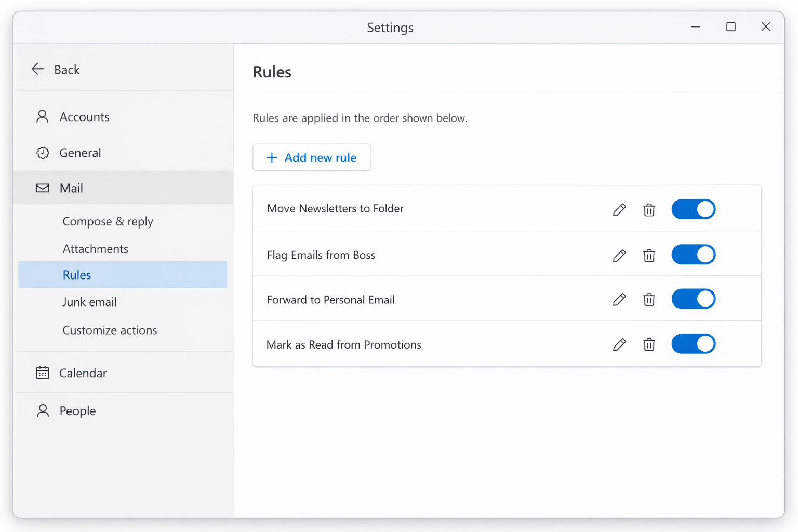Turn off Mark as Read from Promotions
Screen dimensions: 798x532
tap(694, 343)
